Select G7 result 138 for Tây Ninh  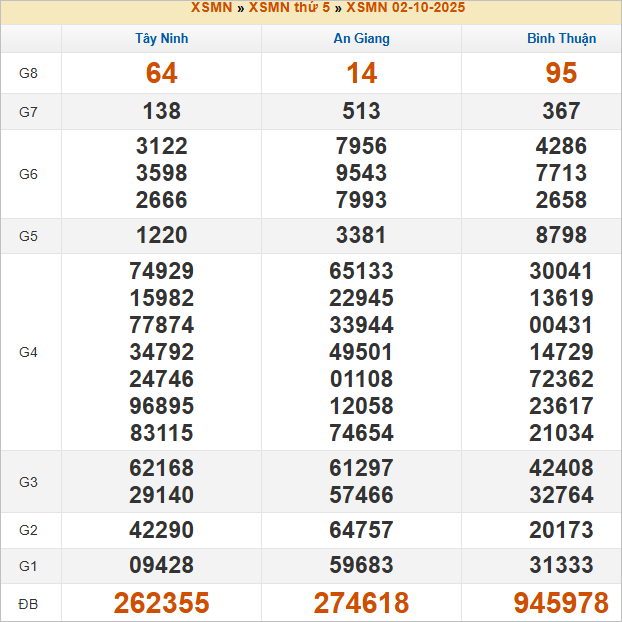tap(161, 112)
